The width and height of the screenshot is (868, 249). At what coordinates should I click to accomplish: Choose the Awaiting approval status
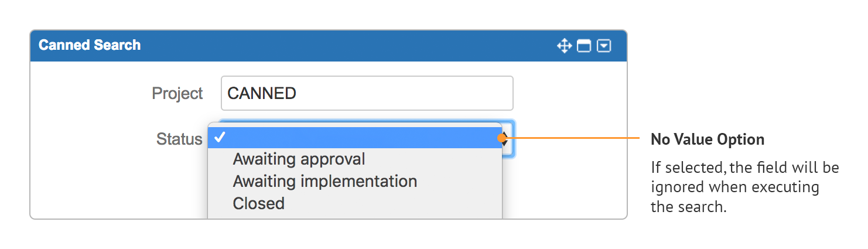pyautogui.click(x=299, y=159)
